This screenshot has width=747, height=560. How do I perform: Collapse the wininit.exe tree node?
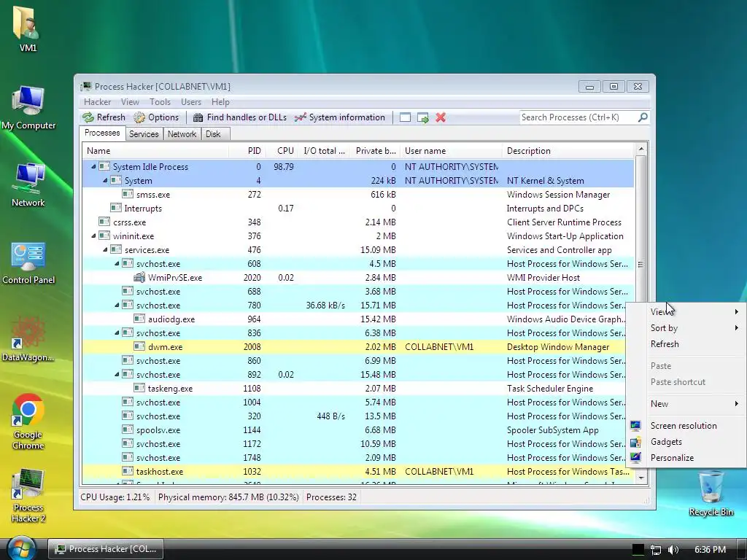pos(93,236)
